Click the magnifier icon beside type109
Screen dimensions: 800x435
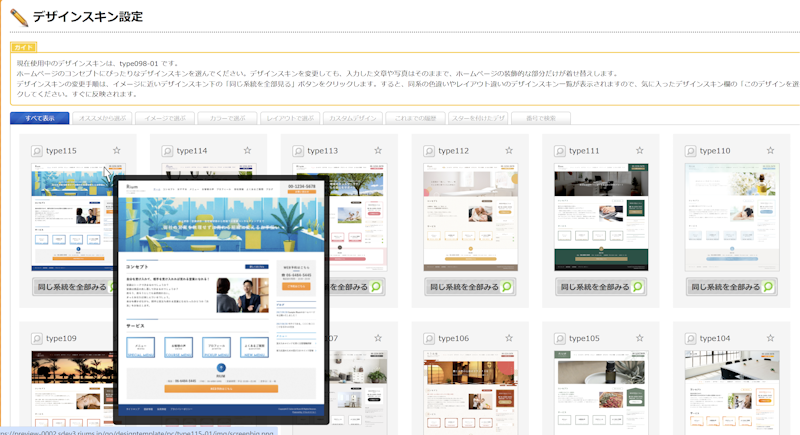click(x=37, y=339)
